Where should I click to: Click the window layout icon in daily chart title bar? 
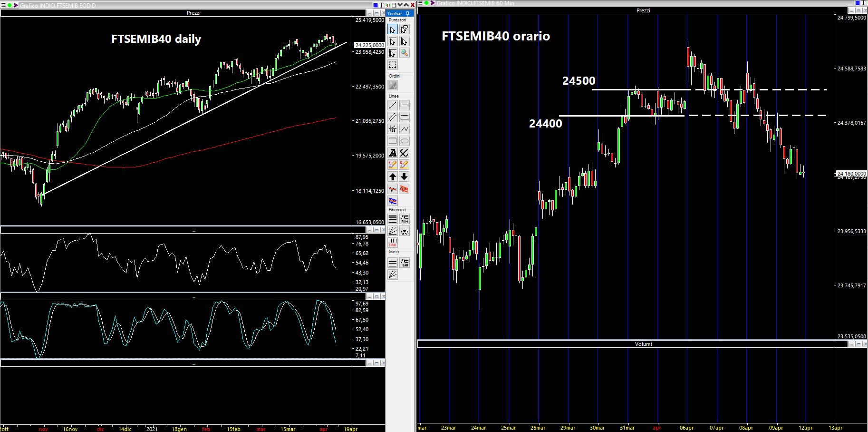[394, 5]
